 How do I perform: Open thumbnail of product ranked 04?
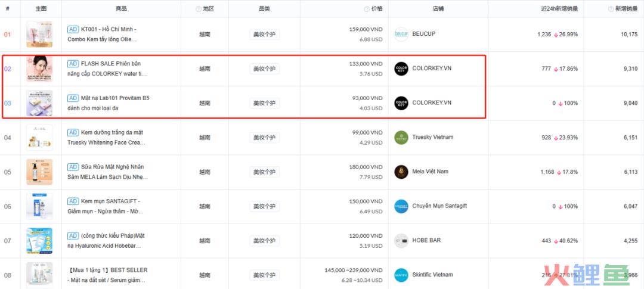pos(39,138)
